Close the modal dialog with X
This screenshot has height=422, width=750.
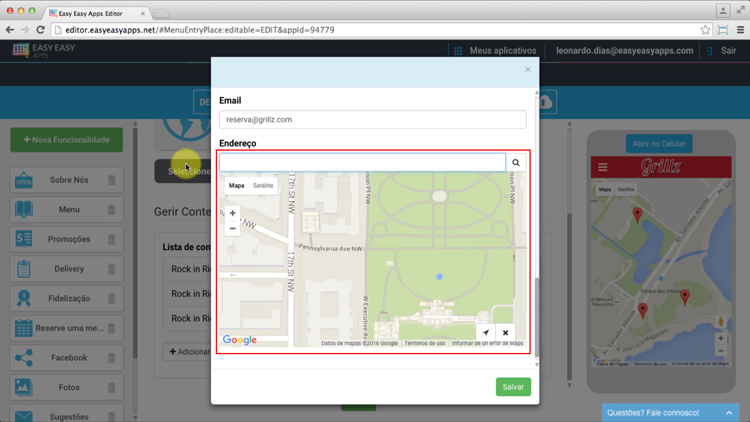(x=528, y=70)
